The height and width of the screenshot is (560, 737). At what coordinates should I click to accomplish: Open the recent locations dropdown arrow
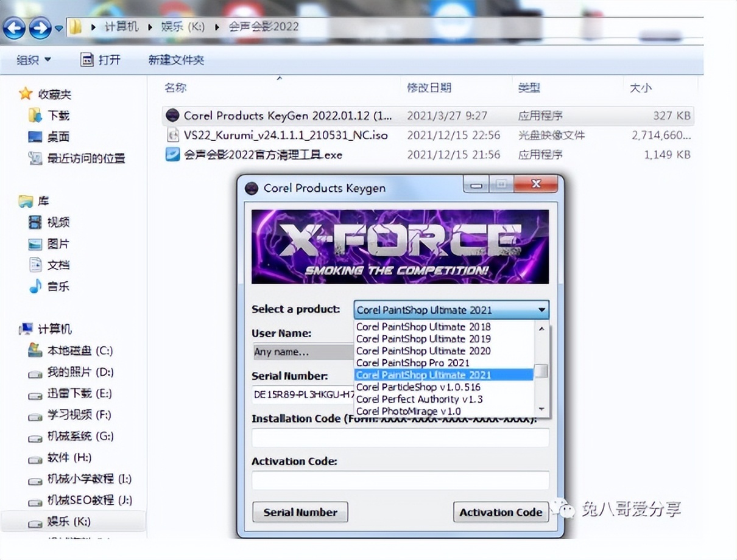coord(58,28)
